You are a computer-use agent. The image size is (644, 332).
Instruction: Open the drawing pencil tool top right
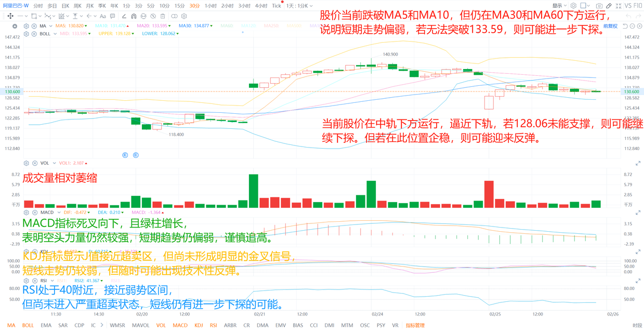coord(609,6)
